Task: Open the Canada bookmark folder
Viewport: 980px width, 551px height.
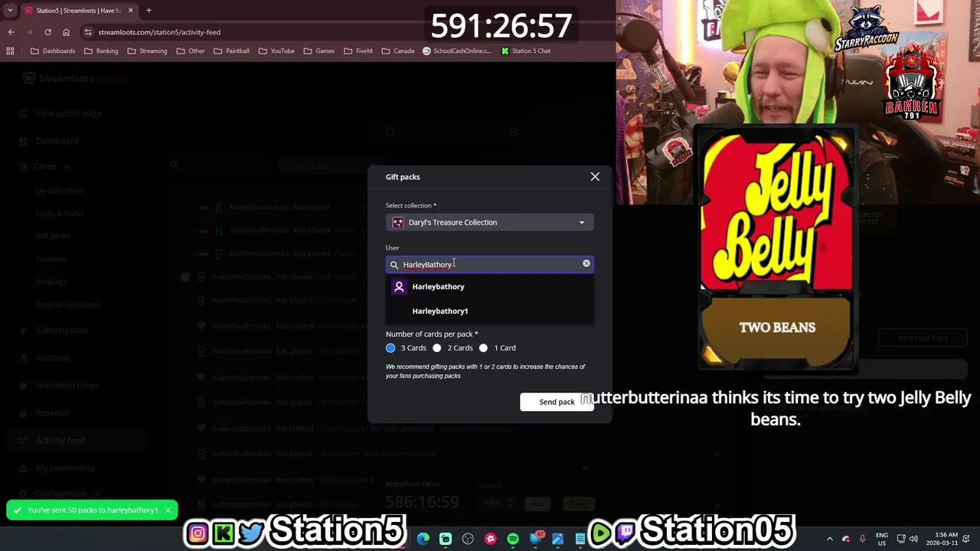Action: (x=398, y=51)
